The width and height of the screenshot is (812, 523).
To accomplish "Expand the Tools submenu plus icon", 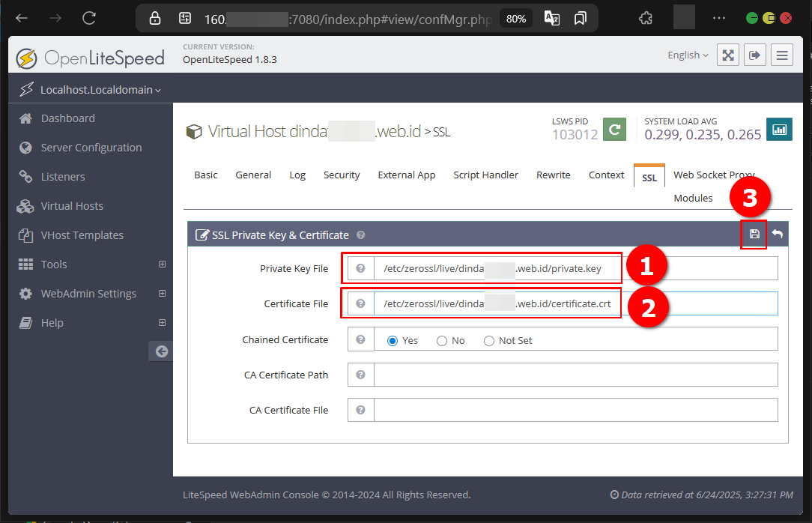I will click(x=162, y=264).
